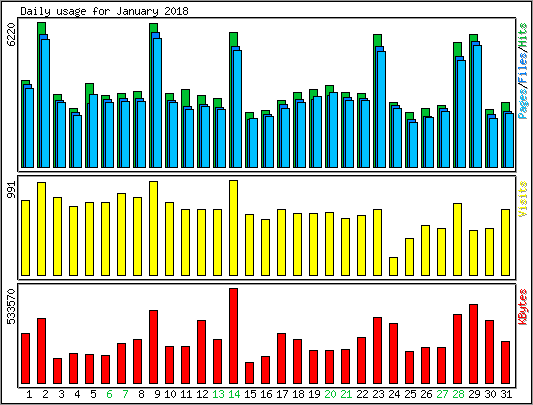
Task: Click day 31 on the x-axis
Action: point(506,394)
